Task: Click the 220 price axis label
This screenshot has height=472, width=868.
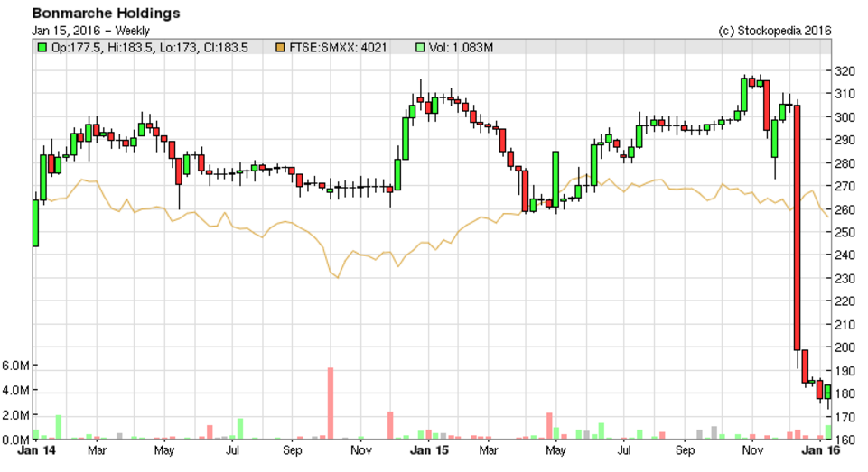Action: coord(845,301)
